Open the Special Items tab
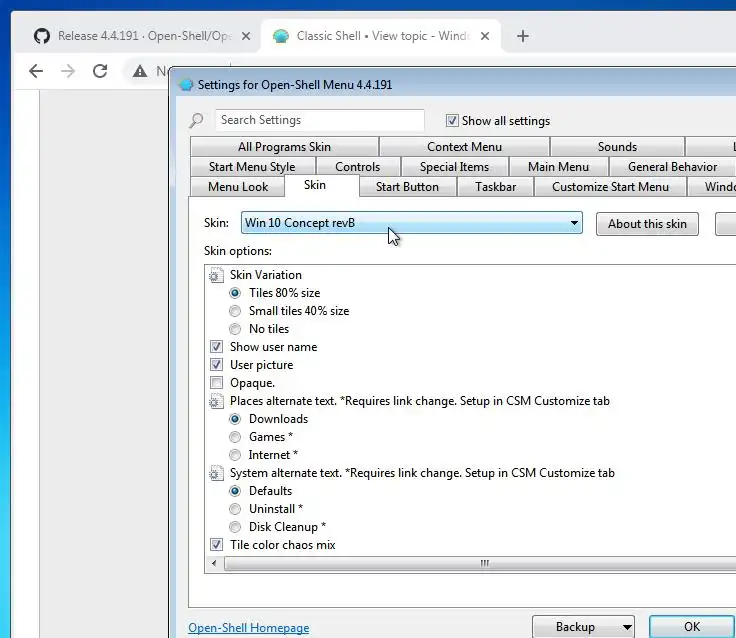736x638 pixels. 454,167
